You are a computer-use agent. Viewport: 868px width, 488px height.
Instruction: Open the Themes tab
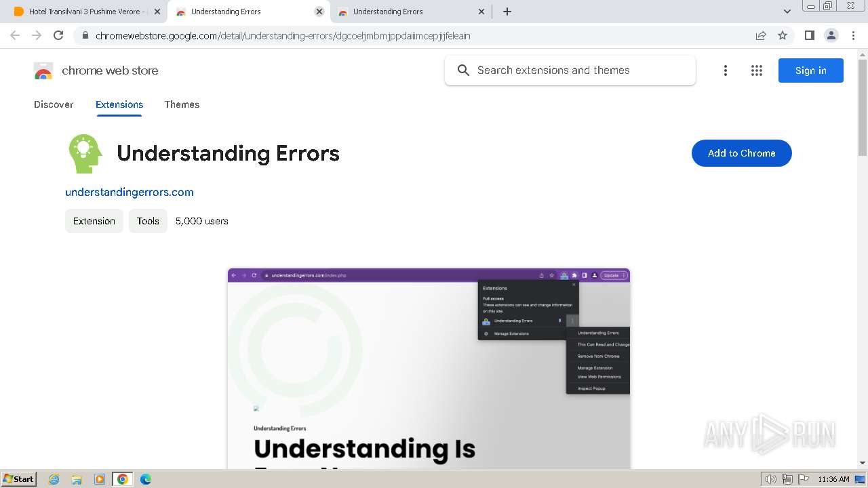(x=182, y=104)
